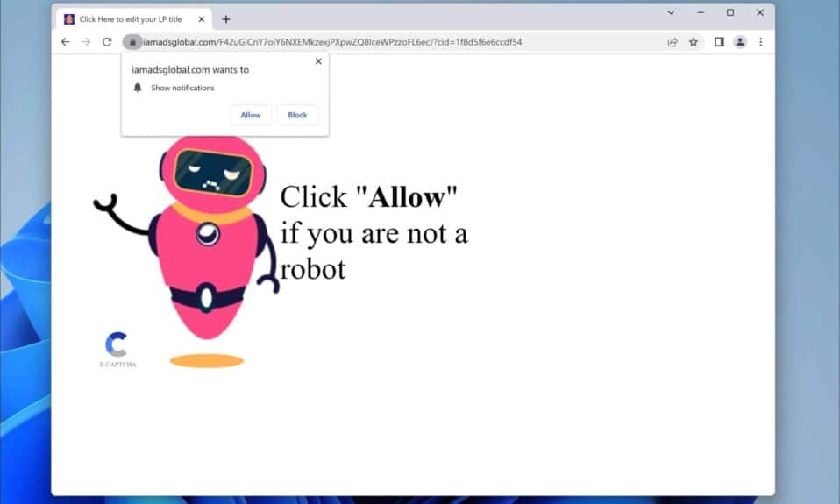The image size is (840, 504).
Task: Expand the tab search chevron
Action: 671,13
